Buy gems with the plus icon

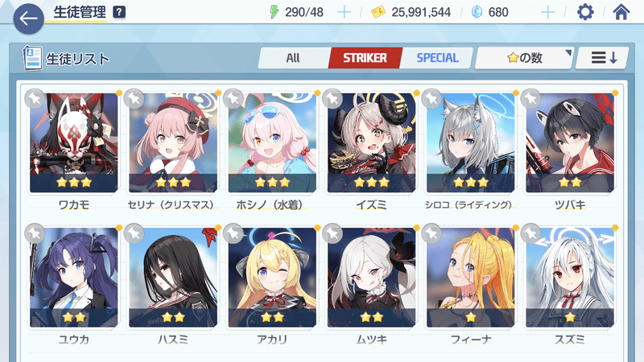[x=547, y=12]
